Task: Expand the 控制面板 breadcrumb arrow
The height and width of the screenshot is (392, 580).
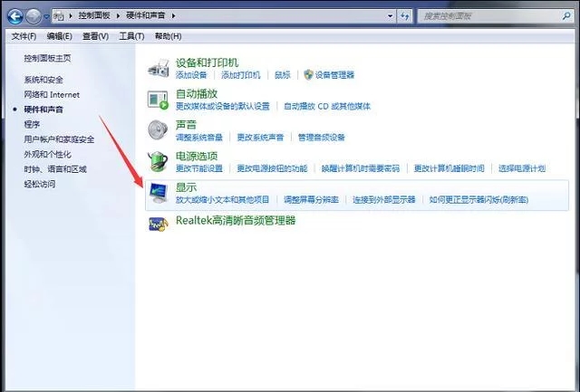Action: [x=117, y=16]
